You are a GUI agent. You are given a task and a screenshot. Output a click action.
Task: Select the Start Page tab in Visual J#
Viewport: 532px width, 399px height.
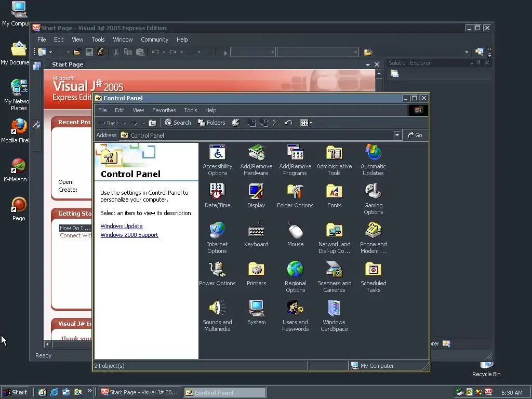[x=68, y=64]
